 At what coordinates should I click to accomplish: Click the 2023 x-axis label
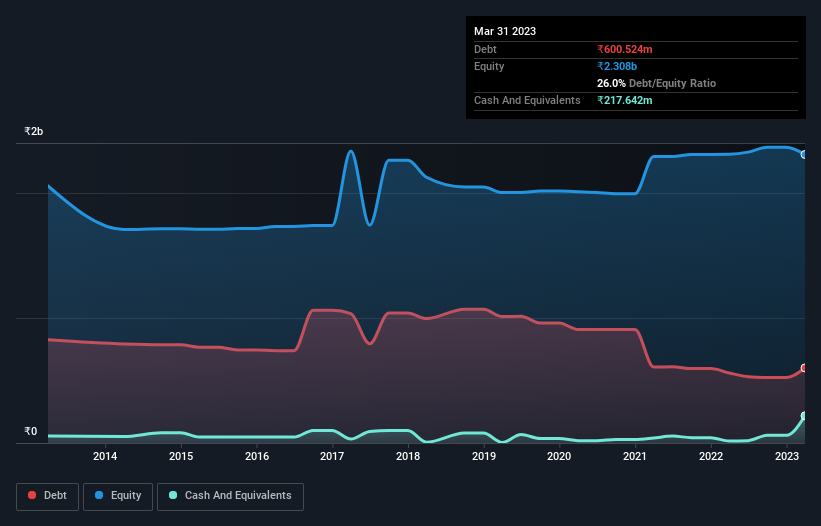tap(786, 456)
